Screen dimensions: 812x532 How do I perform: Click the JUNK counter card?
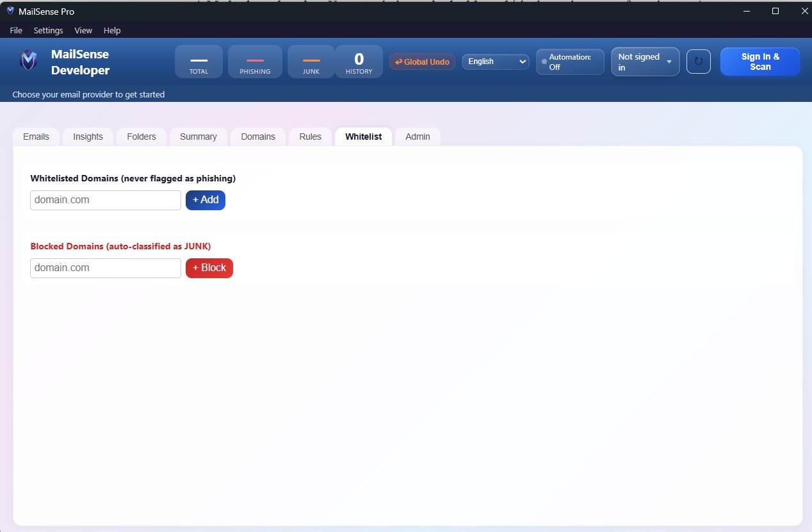tap(311, 62)
